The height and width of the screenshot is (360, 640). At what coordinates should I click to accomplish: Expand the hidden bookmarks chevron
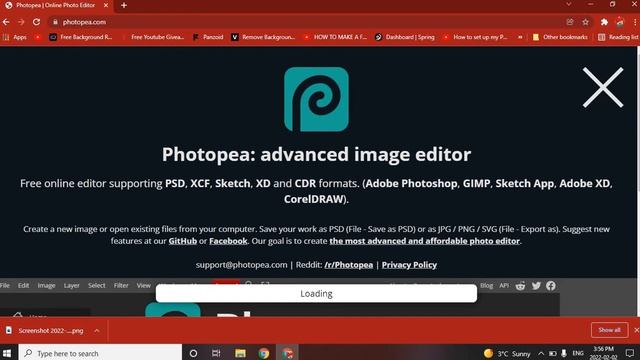coord(520,37)
